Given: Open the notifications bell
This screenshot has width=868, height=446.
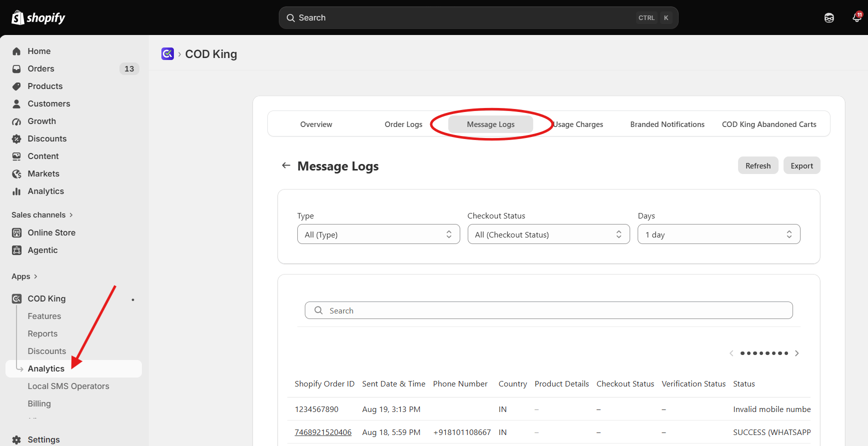Looking at the screenshot, I should click(857, 17).
